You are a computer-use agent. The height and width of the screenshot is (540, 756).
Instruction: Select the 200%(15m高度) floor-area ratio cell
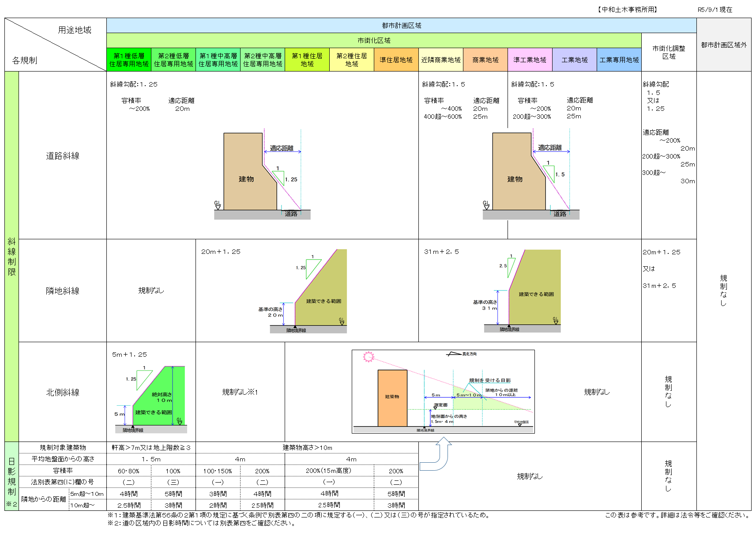pyautogui.click(x=329, y=471)
